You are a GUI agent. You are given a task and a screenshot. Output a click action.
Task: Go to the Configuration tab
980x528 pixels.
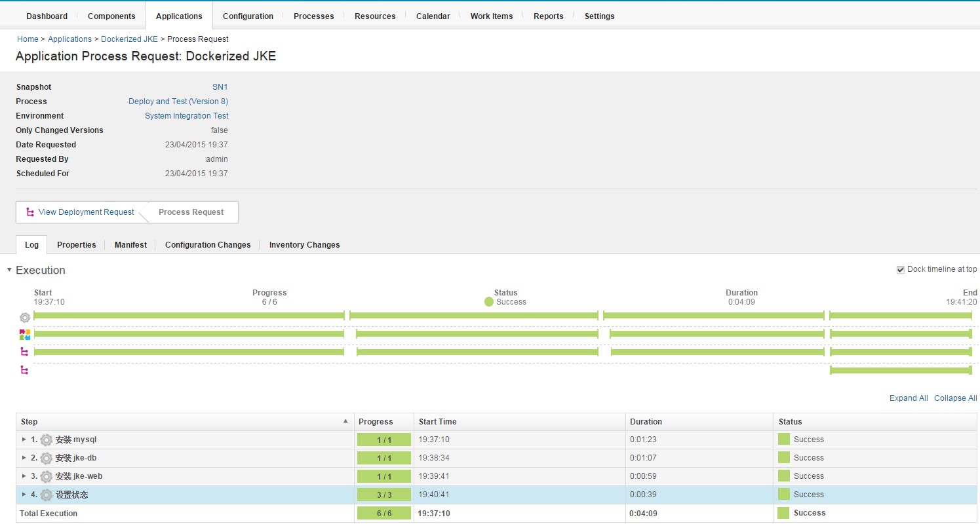[x=248, y=16]
